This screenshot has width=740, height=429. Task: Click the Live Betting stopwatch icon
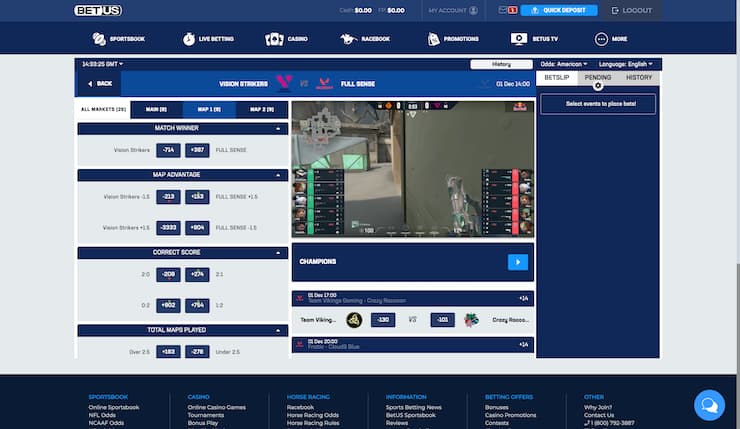pyautogui.click(x=188, y=39)
